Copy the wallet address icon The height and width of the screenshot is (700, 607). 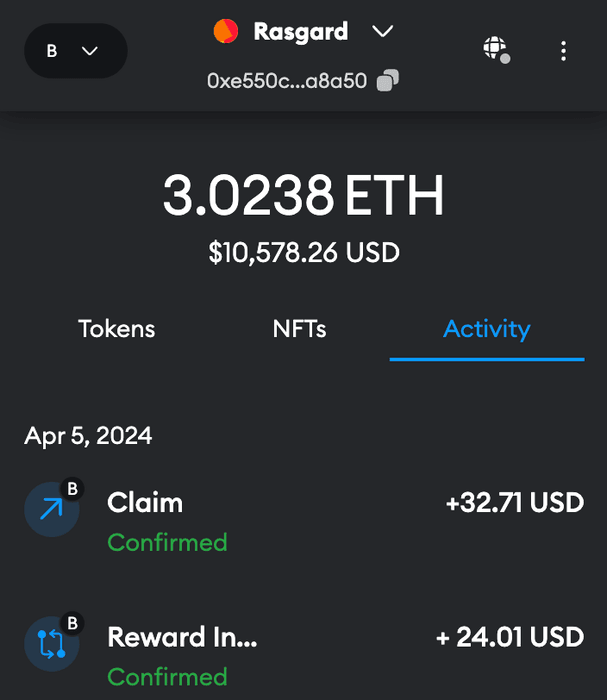[388, 81]
